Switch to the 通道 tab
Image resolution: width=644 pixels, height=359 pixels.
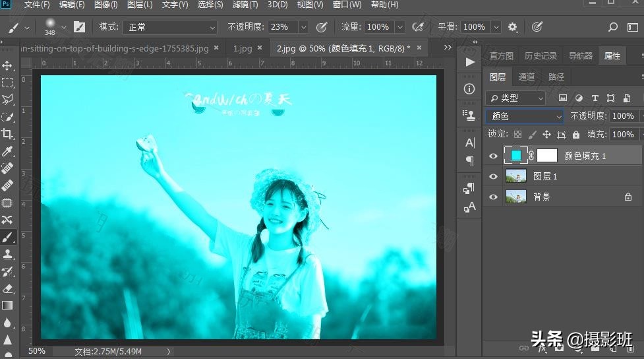(527, 77)
